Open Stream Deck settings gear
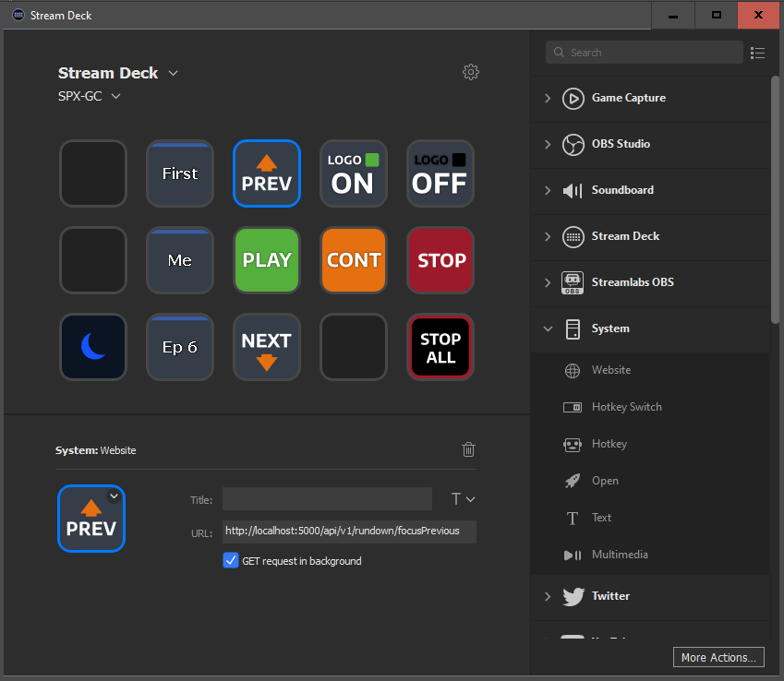The height and width of the screenshot is (681, 784). click(471, 72)
